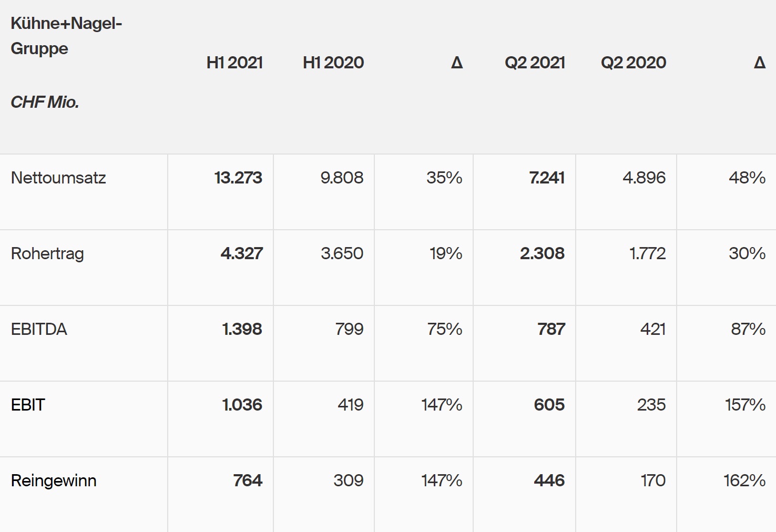
Task: Select the Reingewinn value 170
Action: click(653, 480)
